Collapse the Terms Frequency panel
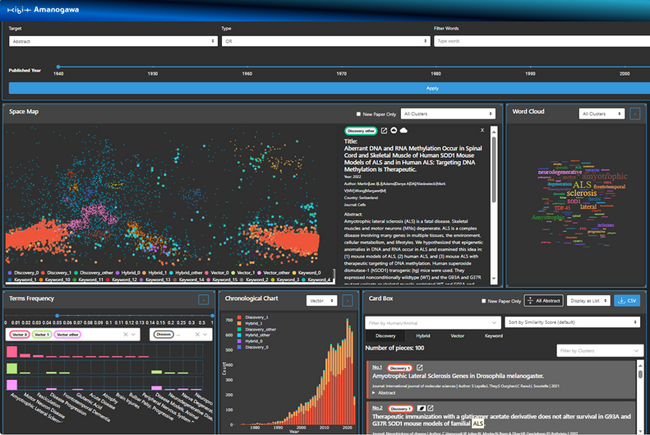 pos(204,300)
